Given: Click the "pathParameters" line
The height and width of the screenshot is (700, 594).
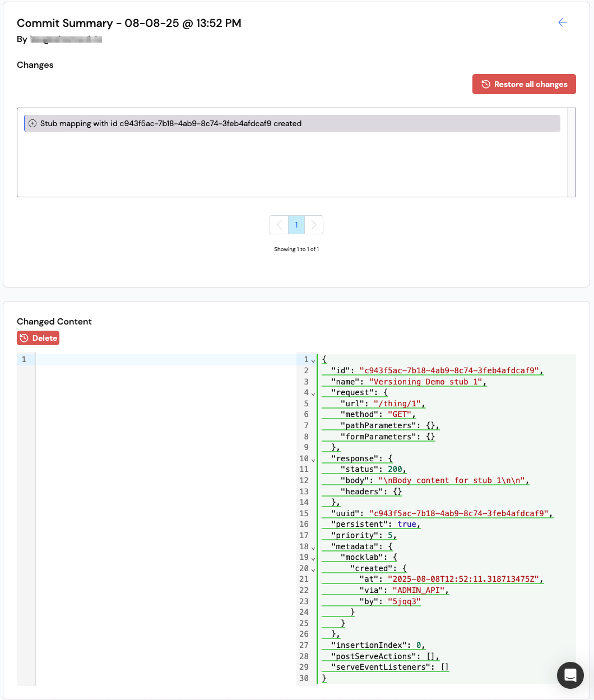Looking at the screenshot, I should tap(390, 425).
